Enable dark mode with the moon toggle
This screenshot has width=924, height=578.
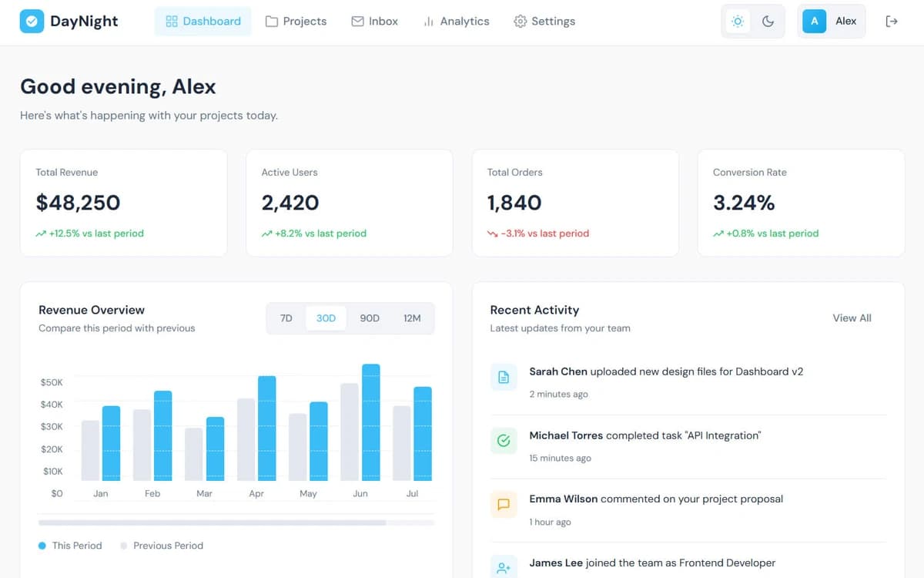click(x=767, y=21)
